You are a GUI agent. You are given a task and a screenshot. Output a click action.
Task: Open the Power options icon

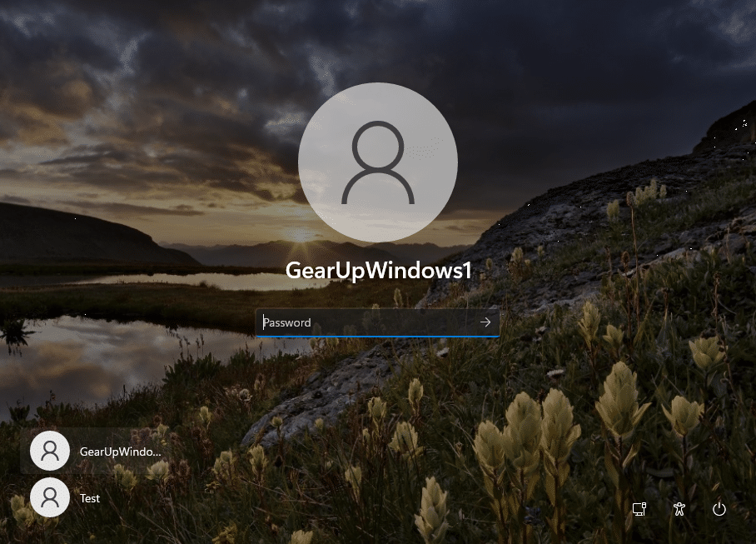click(x=719, y=509)
